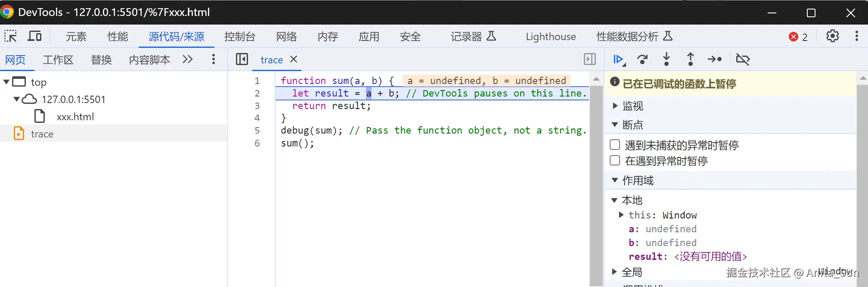
Task: Collapse the 本地 local scope
Action: (614, 200)
